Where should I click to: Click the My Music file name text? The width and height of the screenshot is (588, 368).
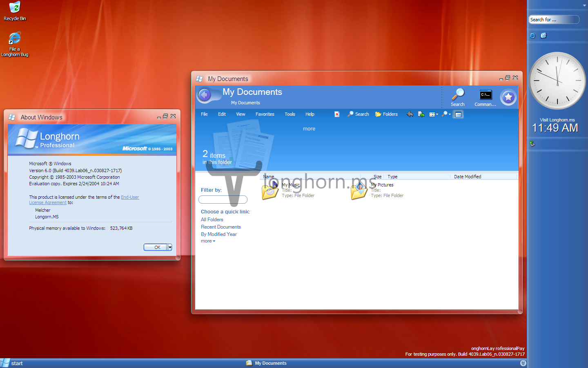(291, 185)
